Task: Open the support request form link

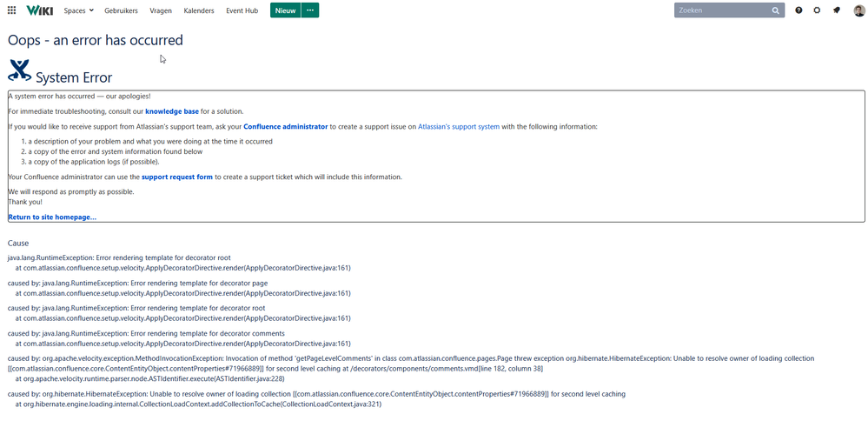Action: tap(177, 177)
